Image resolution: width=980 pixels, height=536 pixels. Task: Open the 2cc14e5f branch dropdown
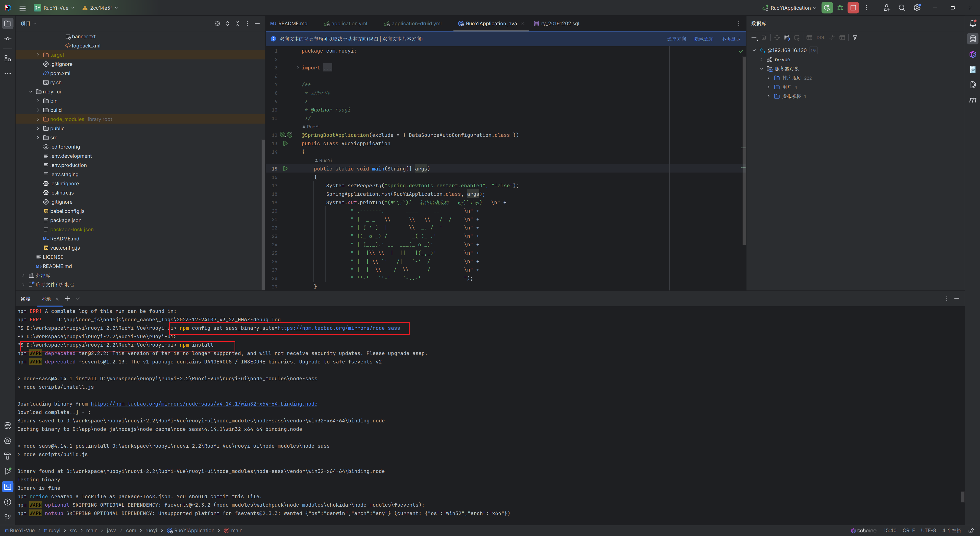click(100, 8)
